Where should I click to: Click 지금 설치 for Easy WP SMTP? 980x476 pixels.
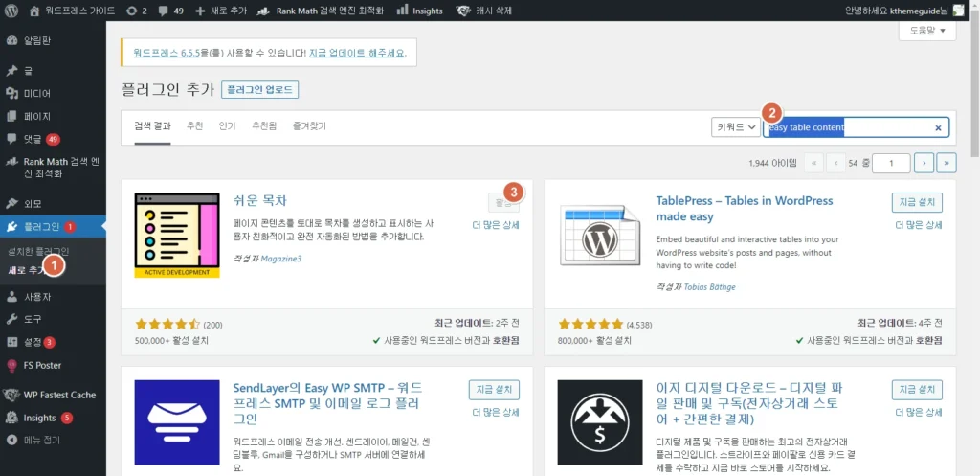point(494,390)
